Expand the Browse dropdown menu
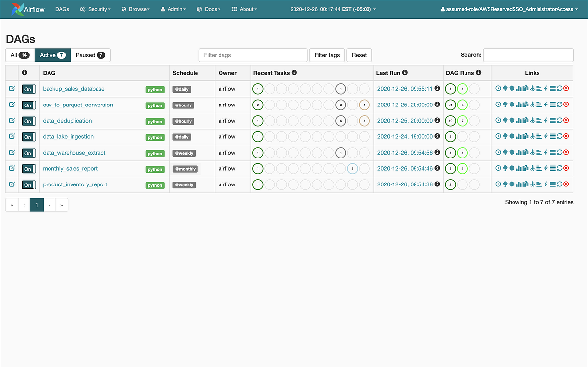This screenshot has height=368, width=588. click(x=135, y=9)
